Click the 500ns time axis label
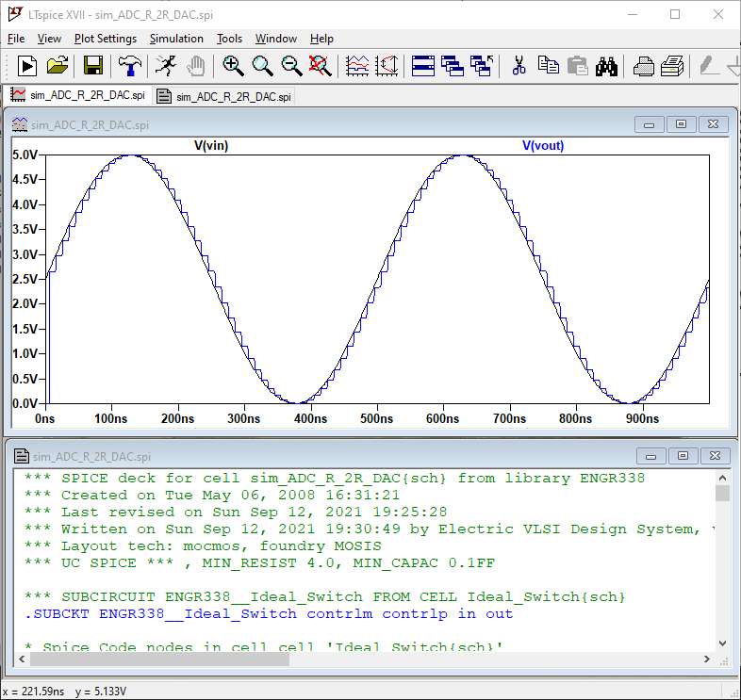Screen dimensions: 741x700 [x=377, y=418]
